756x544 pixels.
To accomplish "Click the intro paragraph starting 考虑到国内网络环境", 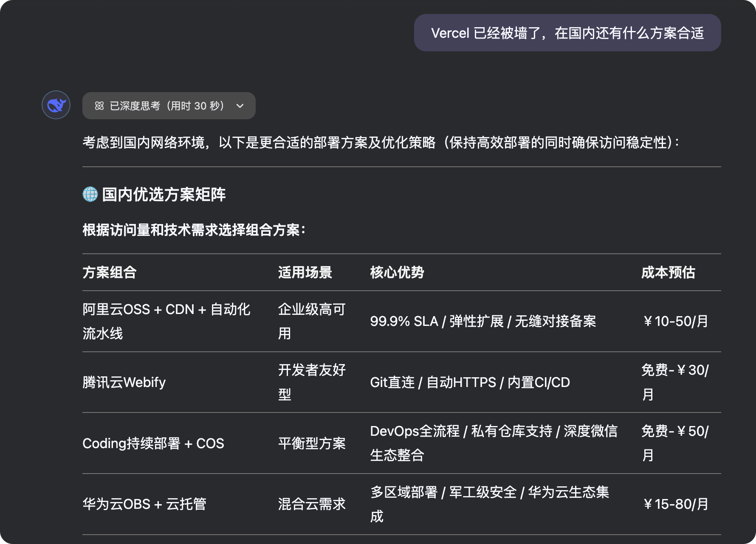I will point(381,143).
